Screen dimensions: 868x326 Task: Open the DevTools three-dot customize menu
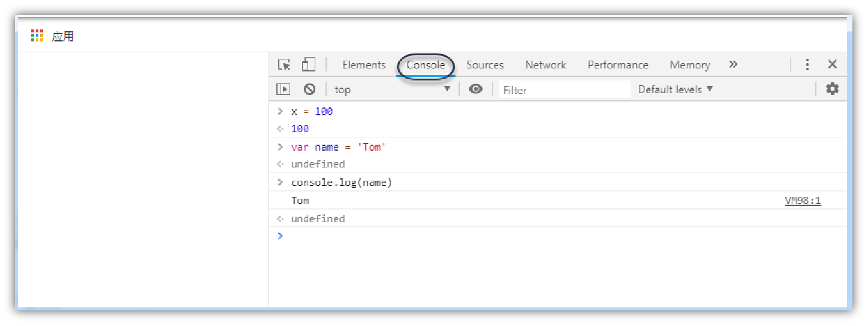(x=807, y=64)
